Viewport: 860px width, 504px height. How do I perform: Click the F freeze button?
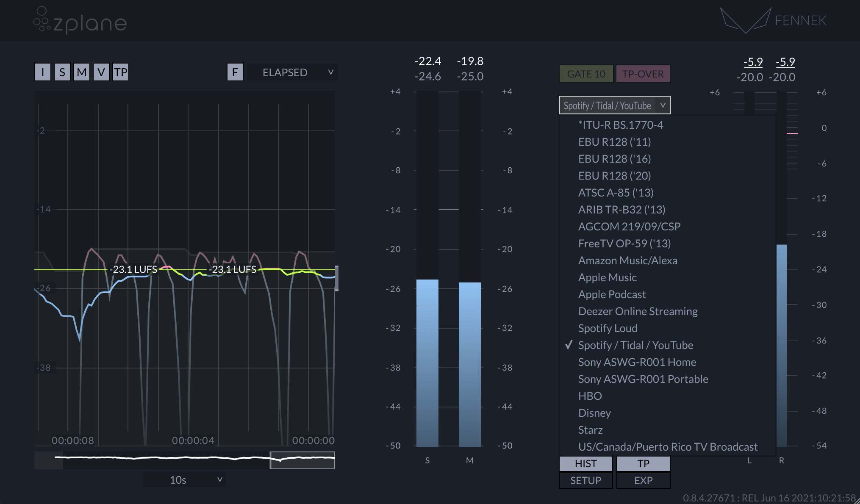click(x=235, y=72)
